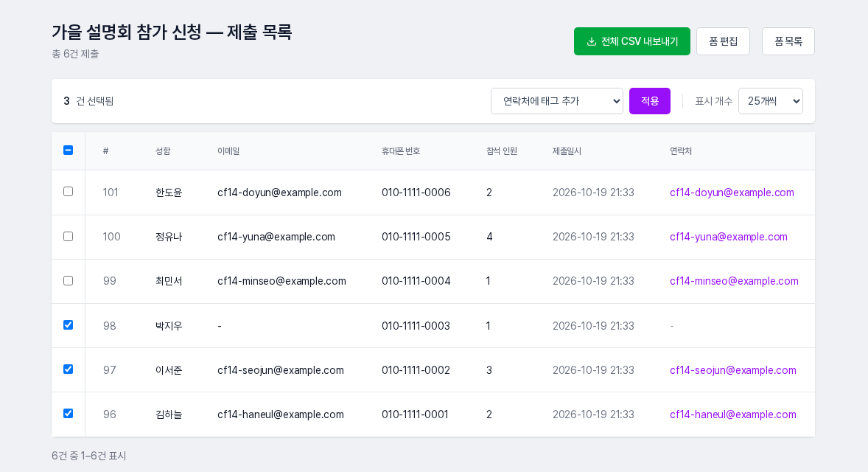Click the download icon in CSV export button
The image size is (868, 472).
tap(591, 41)
